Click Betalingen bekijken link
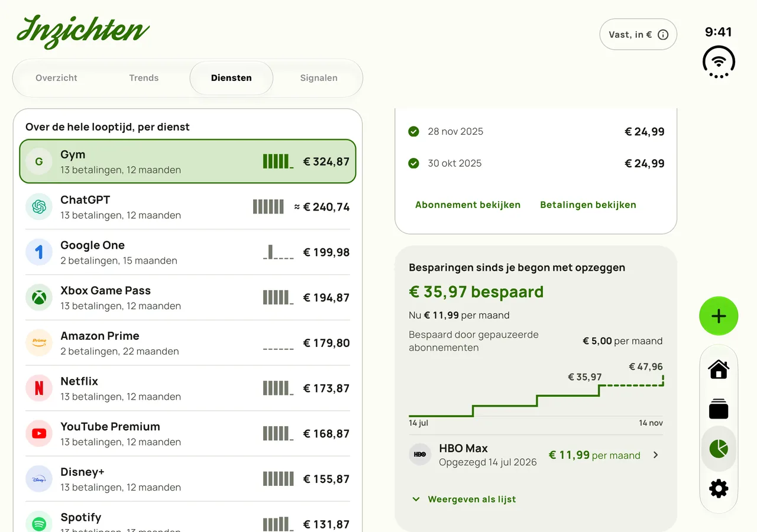The height and width of the screenshot is (532, 757). point(588,205)
